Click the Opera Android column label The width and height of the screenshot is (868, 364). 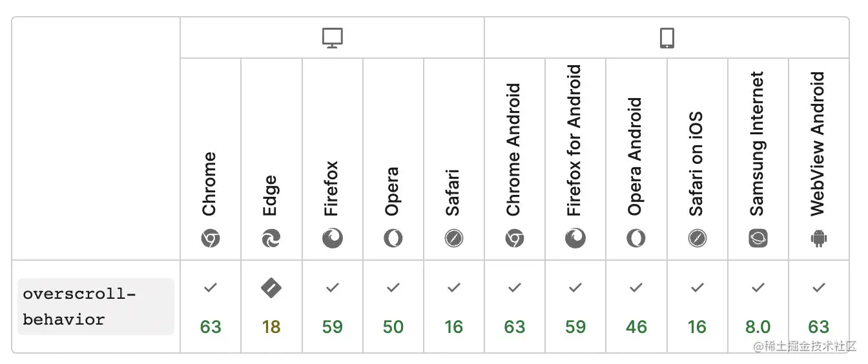click(635, 156)
